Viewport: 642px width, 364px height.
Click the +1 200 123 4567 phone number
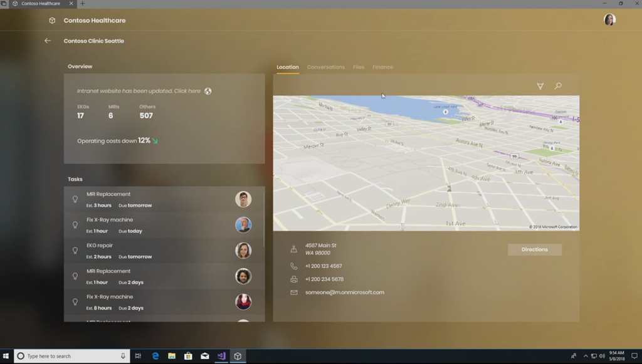click(324, 266)
